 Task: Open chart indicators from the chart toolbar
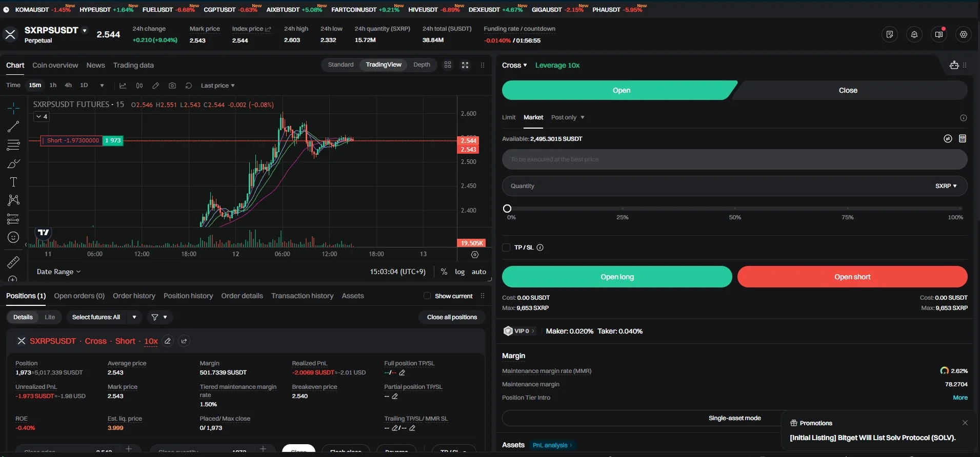point(123,86)
